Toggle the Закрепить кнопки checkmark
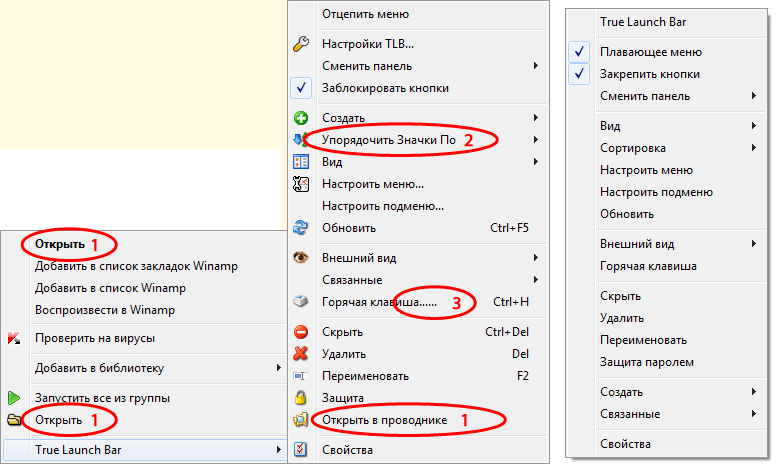Viewport: 780px width, 464px height. pyautogui.click(x=581, y=74)
